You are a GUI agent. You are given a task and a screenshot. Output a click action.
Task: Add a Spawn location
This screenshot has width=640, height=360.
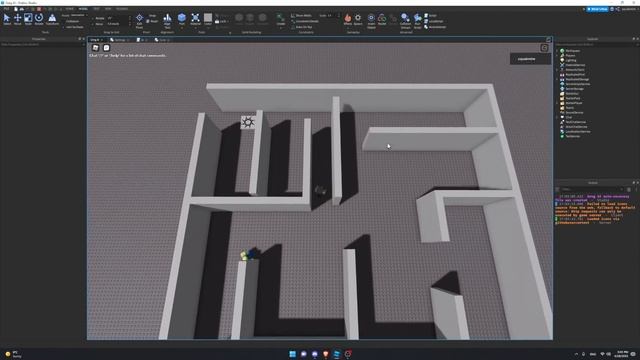(x=358, y=19)
